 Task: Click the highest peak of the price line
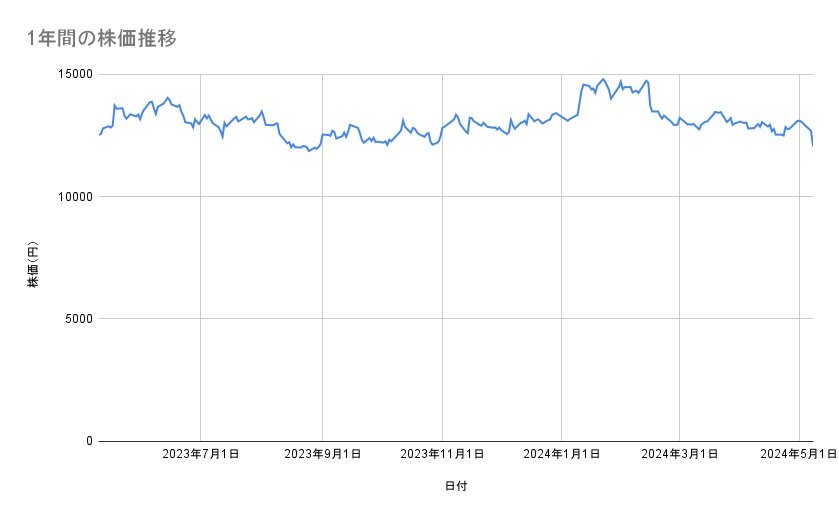[602, 79]
